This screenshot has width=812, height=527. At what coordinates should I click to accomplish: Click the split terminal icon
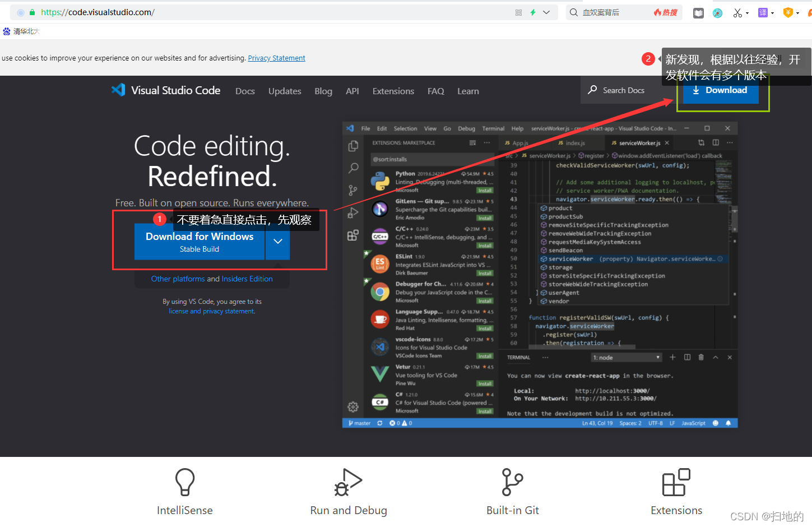click(687, 357)
